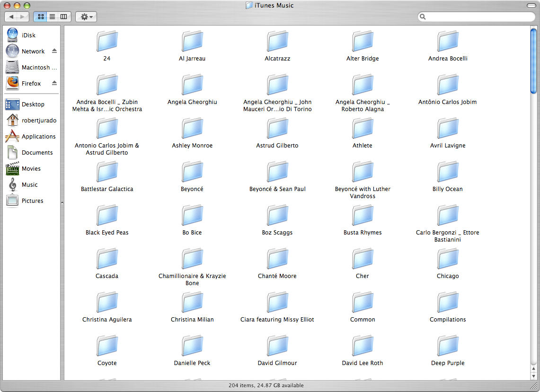Eject the Firefox volume
540x392 pixels.
tap(54, 83)
